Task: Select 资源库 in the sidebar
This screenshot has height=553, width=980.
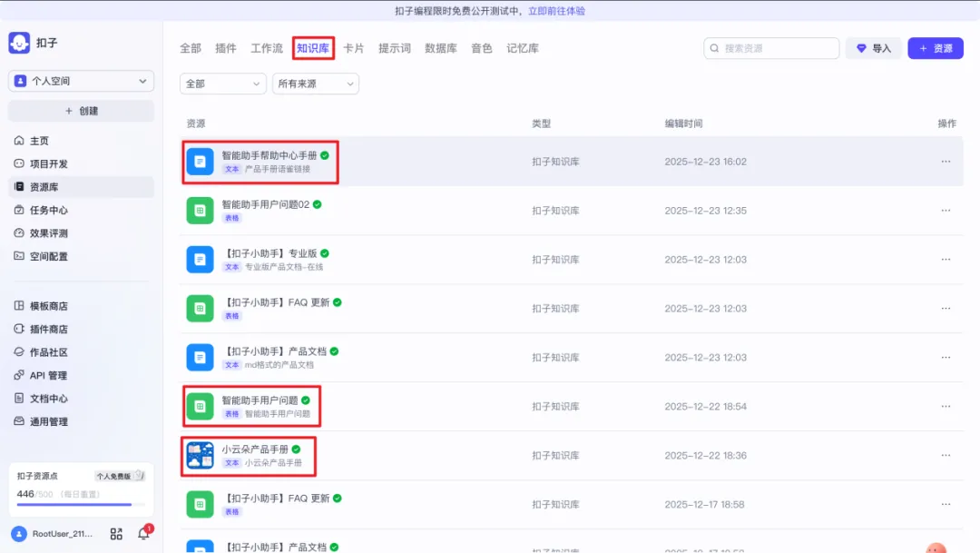Action: pos(82,187)
